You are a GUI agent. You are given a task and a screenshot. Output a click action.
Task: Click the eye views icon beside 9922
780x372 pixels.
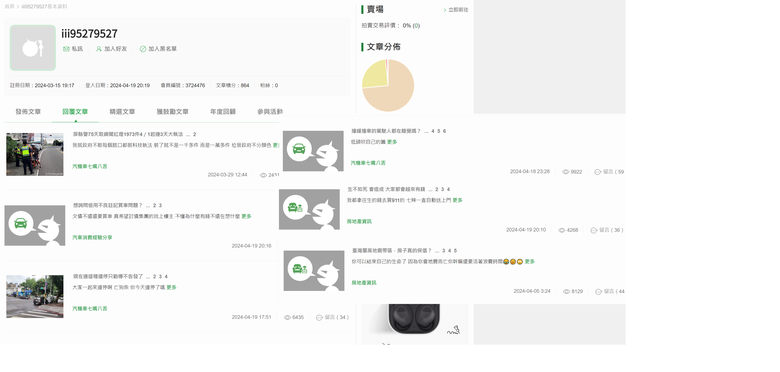pyautogui.click(x=566, y=172)
